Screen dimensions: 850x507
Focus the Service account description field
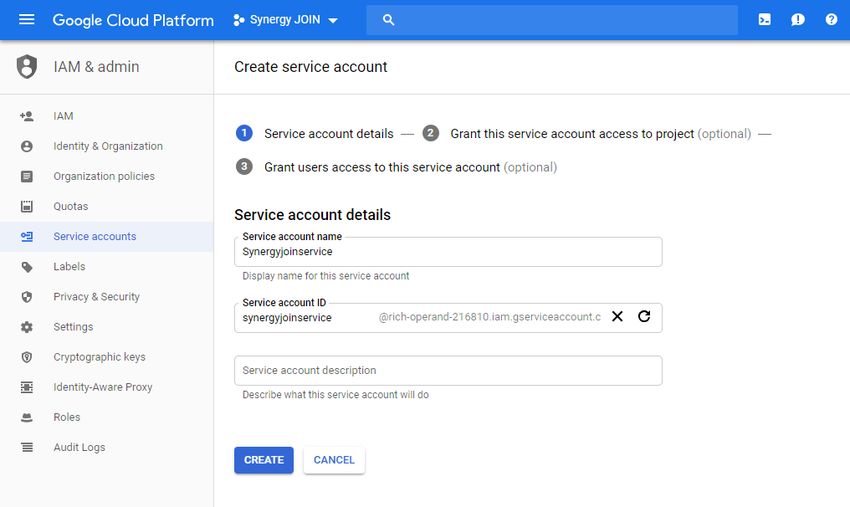(448, 370)
